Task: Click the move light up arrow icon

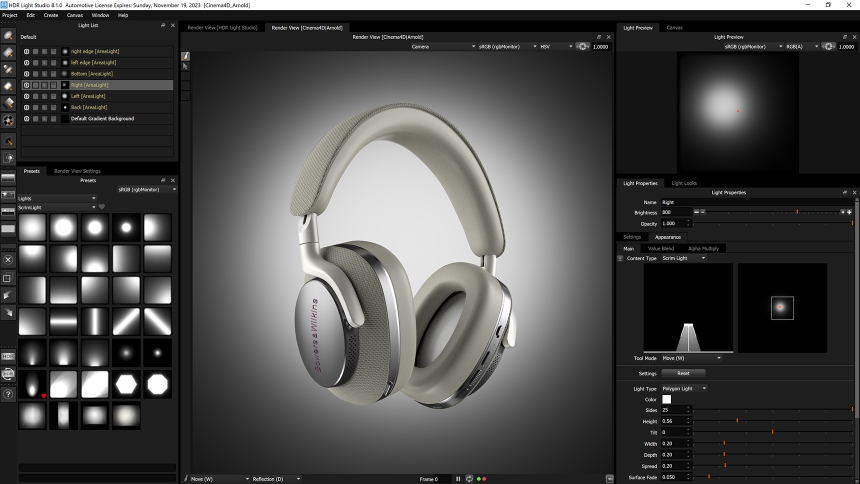Action: pos(8,295)
